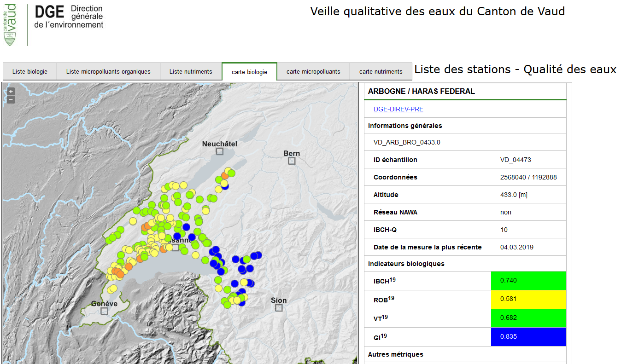Click the ARBOGNE / HARAS FEDERAL station heading
The image size is (627, 364).
point(422,91)
